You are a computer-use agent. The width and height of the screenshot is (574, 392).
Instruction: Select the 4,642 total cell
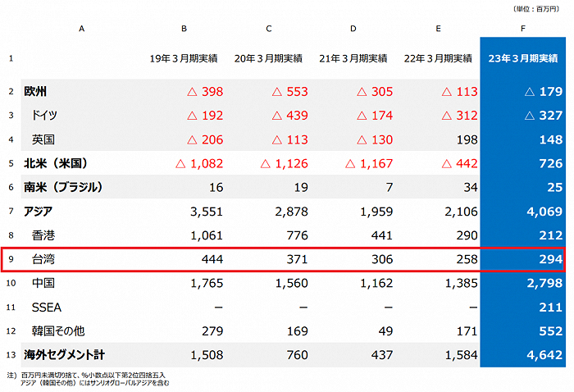(x=544, y=355)
